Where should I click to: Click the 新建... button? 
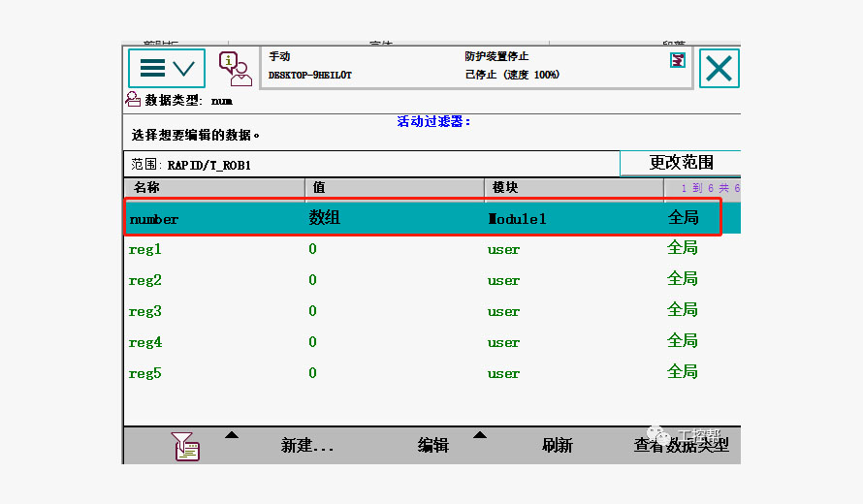(307, 445)
